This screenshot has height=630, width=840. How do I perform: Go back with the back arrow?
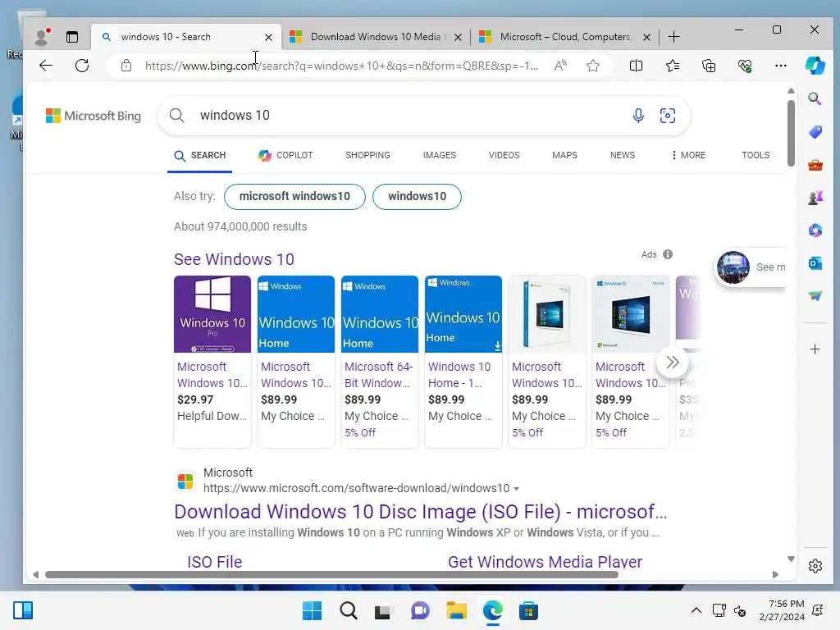[46, 66]
